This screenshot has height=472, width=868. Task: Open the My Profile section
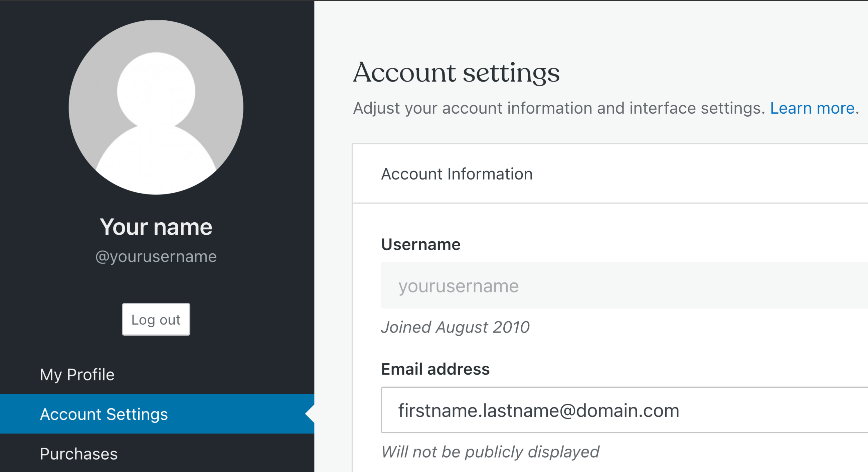pos(77,374)
